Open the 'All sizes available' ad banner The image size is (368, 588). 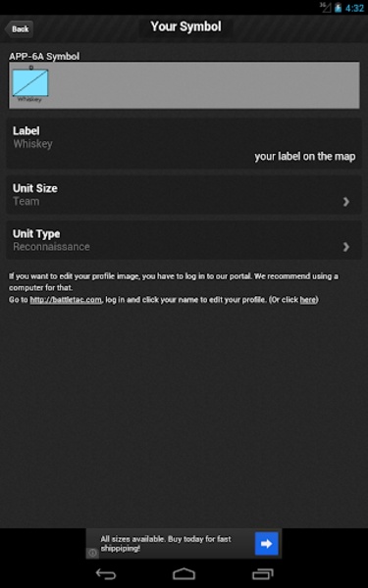click(x=184, y=543)
